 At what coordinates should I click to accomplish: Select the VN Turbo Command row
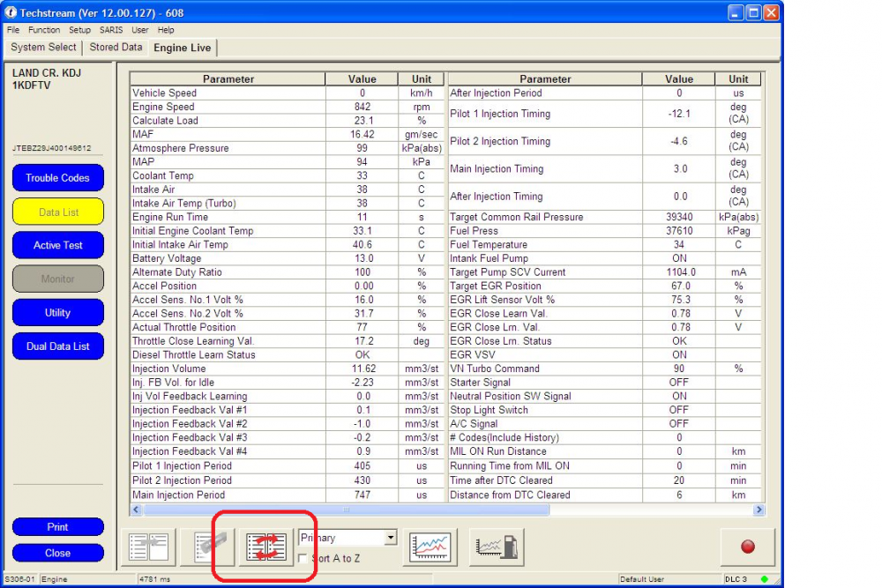coord(605,368)
